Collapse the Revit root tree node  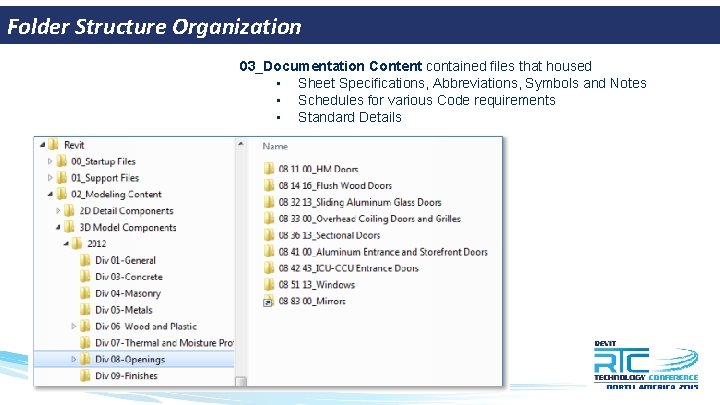(42, 145)
